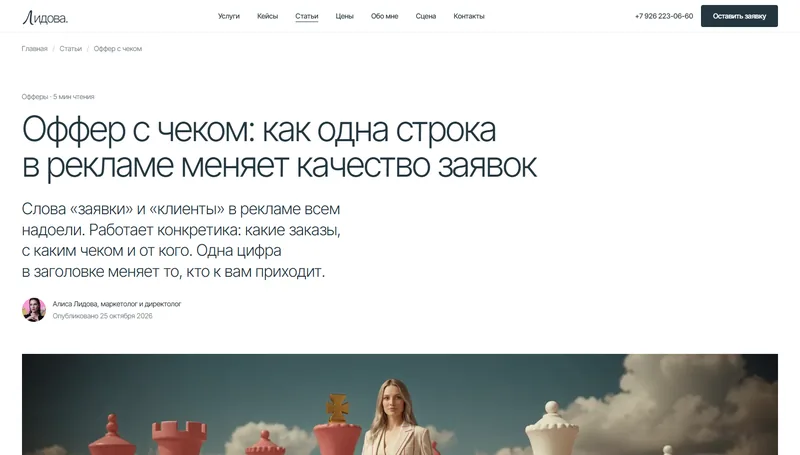Viewport: 800px width, 455px height.
Task: Call phone number +7 926 223-06-60
Action: pyautogui.click(x=664, y=16)
